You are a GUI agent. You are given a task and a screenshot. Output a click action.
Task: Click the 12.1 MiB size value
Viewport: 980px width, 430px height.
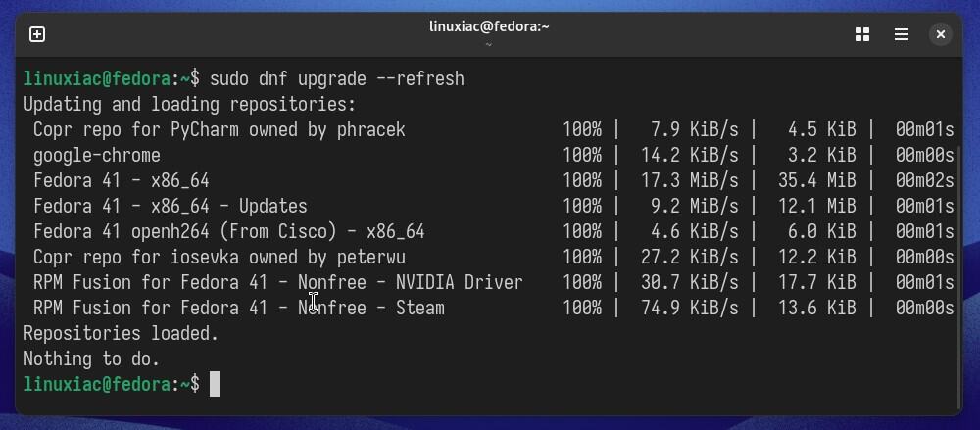[x=817, y=206]
